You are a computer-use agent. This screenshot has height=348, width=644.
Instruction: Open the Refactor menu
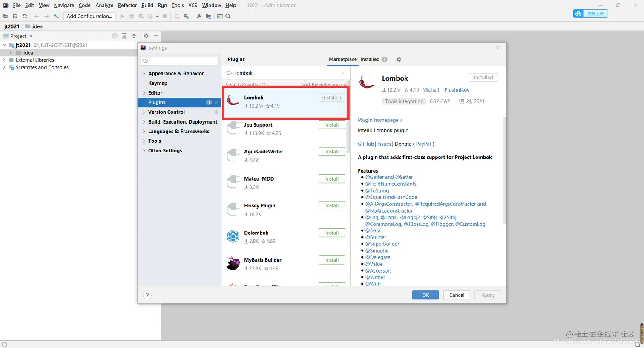click(x=127, y=5)
